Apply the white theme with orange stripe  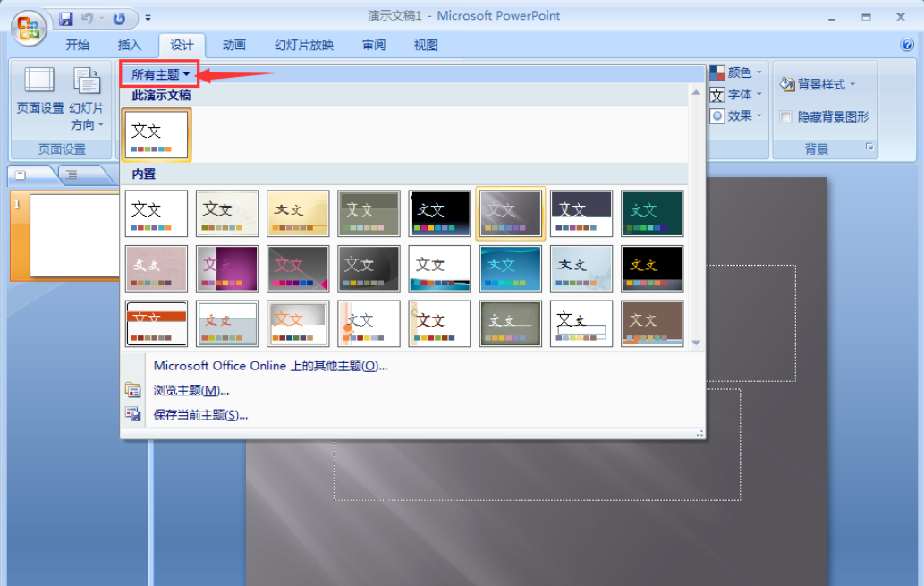(x=369, y=324)
